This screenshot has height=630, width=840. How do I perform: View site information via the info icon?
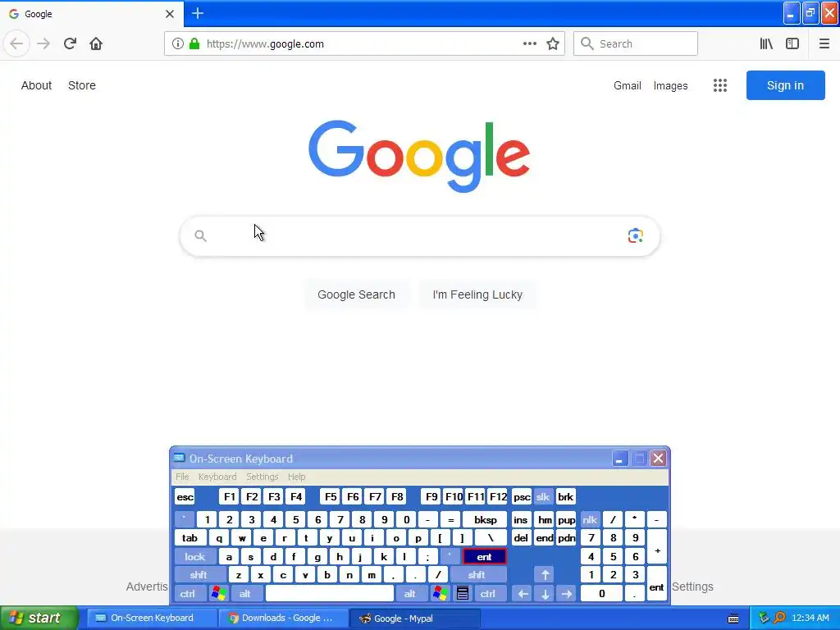177,44
